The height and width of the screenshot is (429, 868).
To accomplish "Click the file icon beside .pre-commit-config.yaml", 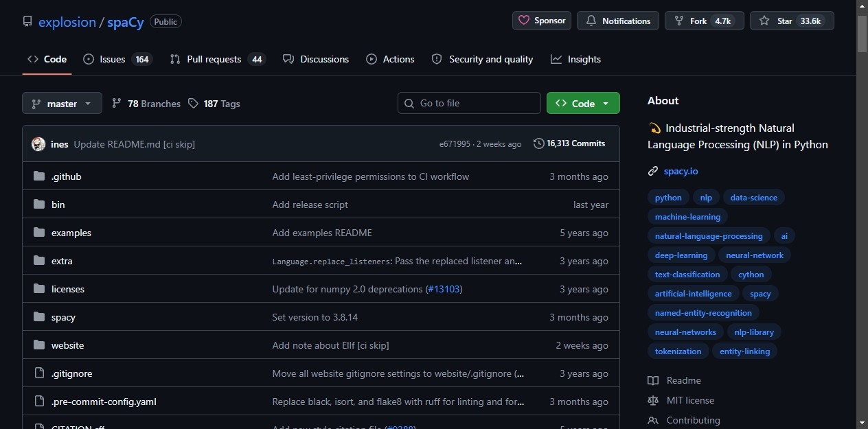I will [39, 402].
